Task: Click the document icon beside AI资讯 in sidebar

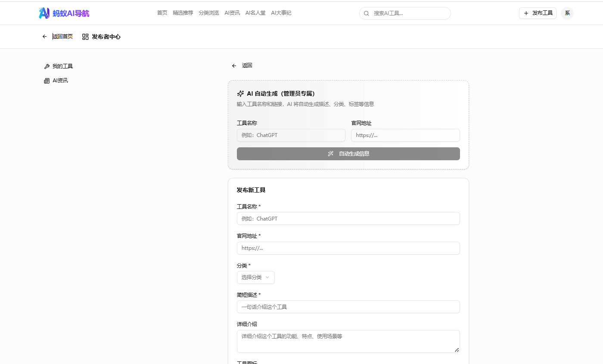Action: pos(47,80)
